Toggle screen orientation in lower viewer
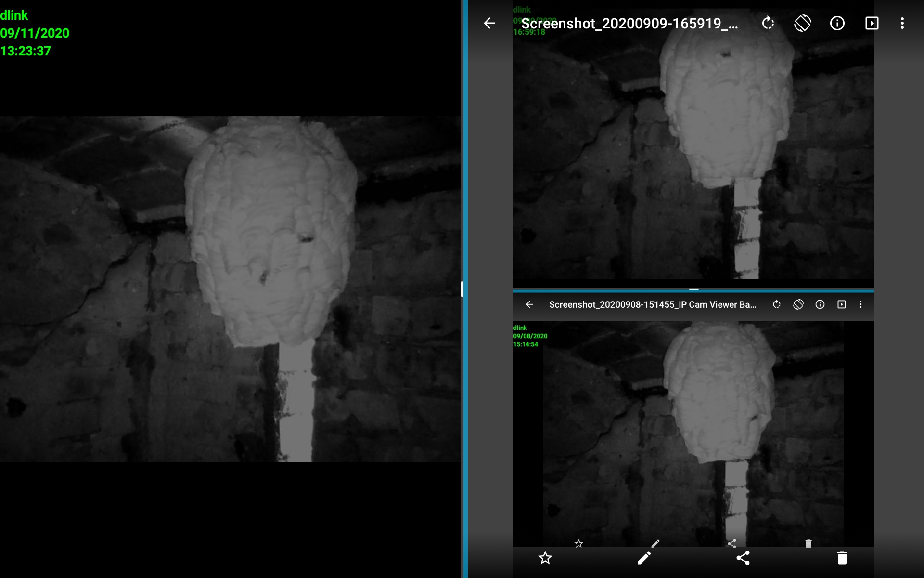Viewport: 924px width, 578px height. coord(798,304)
